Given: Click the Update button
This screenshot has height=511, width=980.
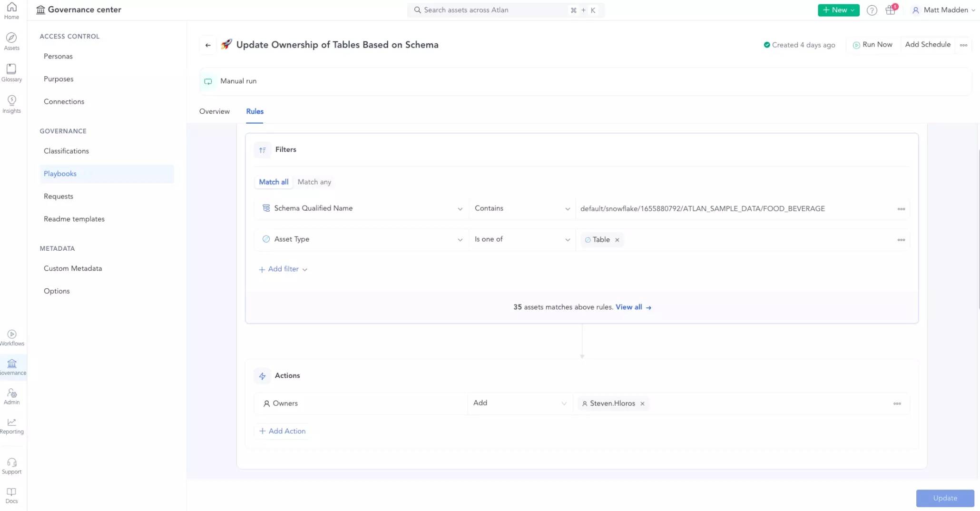Looking at the screenshot, I should point(945,498).
